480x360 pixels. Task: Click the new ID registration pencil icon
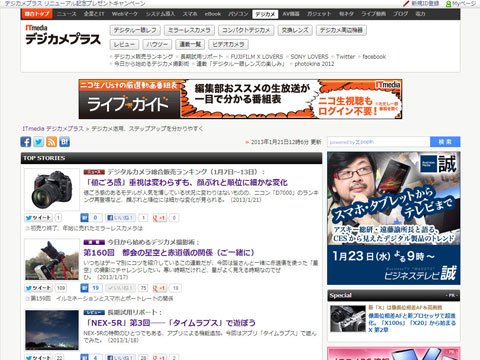(406, 4)
